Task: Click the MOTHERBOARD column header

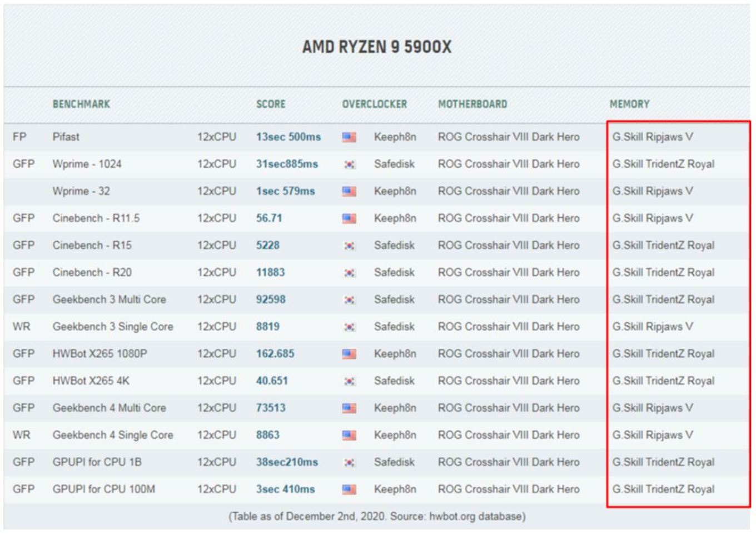Action: click(x=472, y=104)
